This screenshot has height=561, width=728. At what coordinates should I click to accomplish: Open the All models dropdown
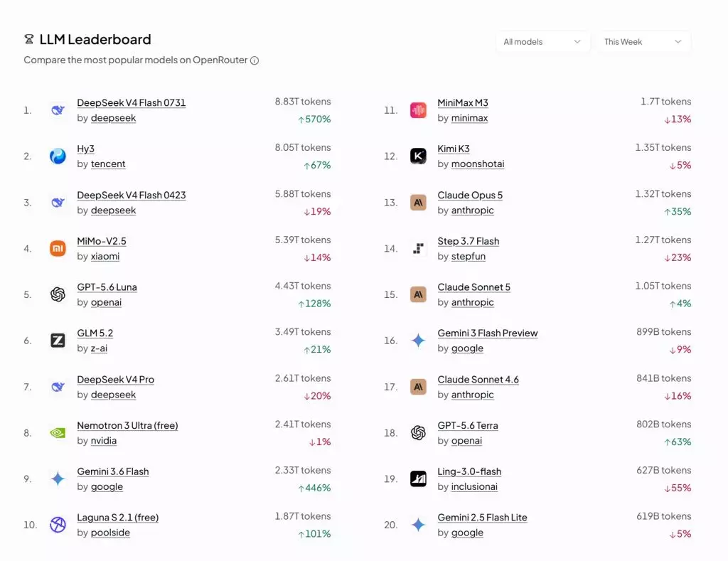(x=542, y=42)
